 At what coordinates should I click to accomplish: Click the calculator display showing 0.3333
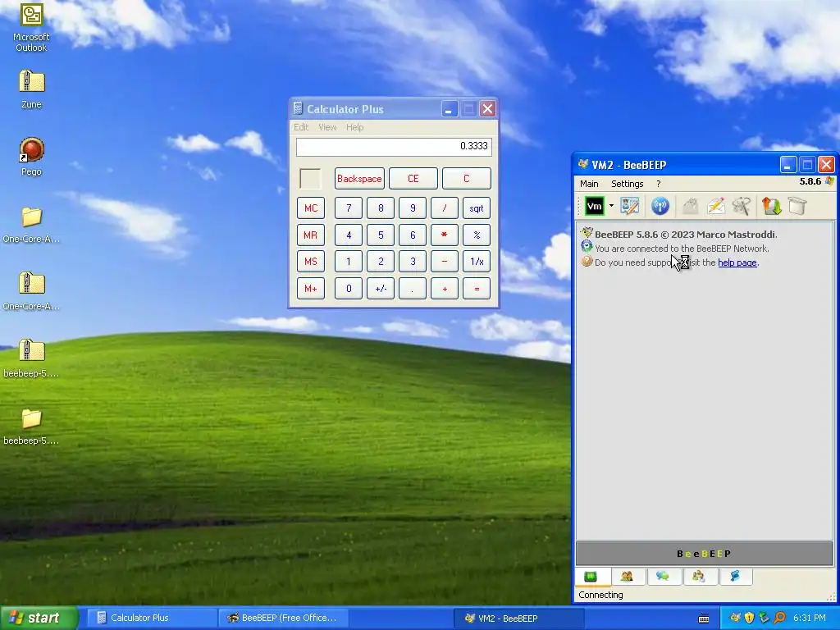394,146
